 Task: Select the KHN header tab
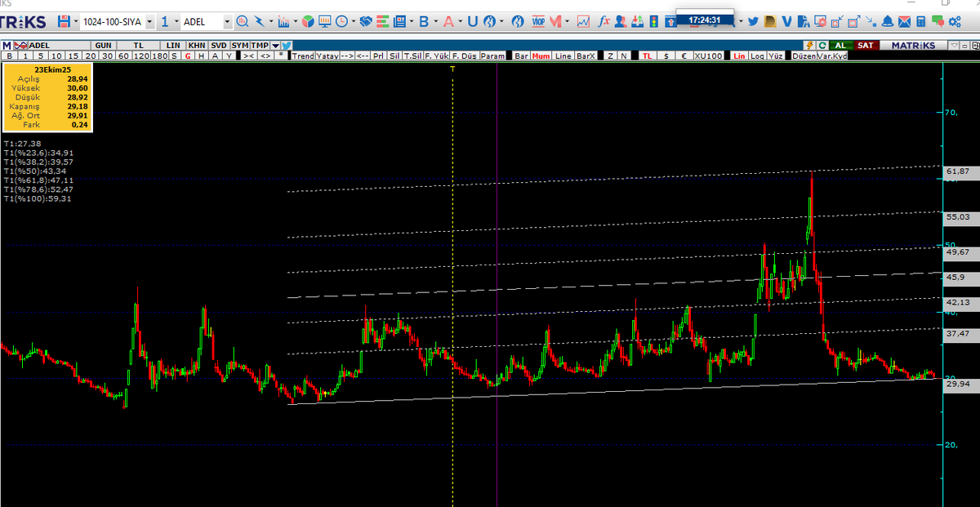tap(197, 46)
